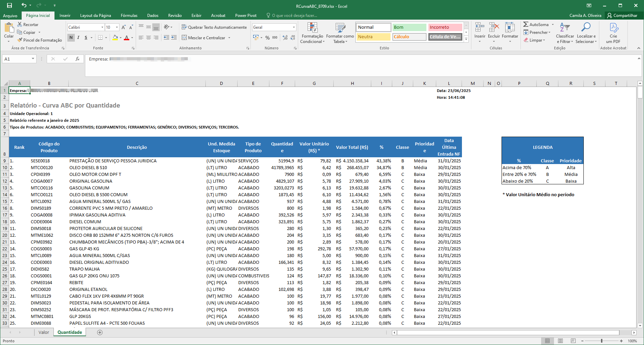Image resolution: width=644 pixels, height=345 pixels.
Task: Click the Page Layout view icon
Action: click(560, 341)
